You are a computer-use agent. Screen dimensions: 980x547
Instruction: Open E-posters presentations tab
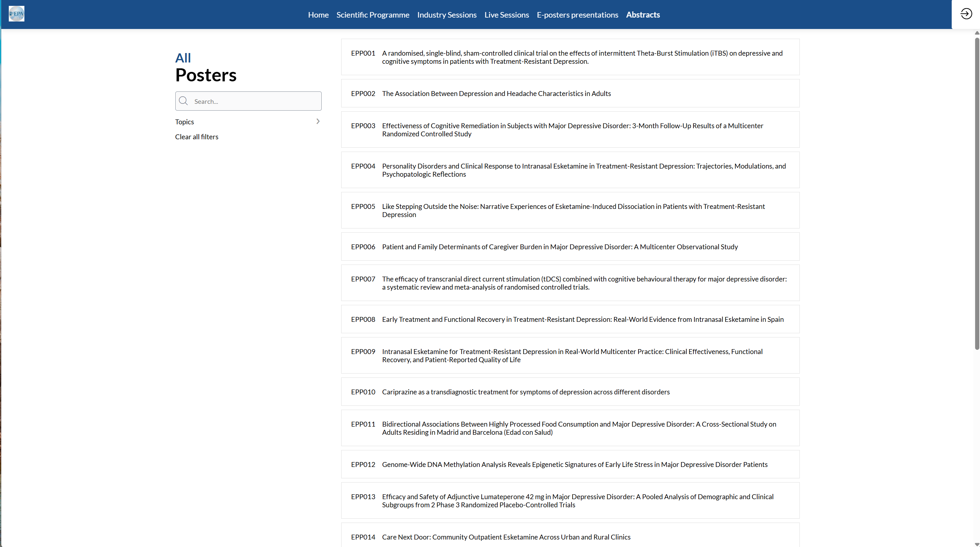(x=577, y=15)
